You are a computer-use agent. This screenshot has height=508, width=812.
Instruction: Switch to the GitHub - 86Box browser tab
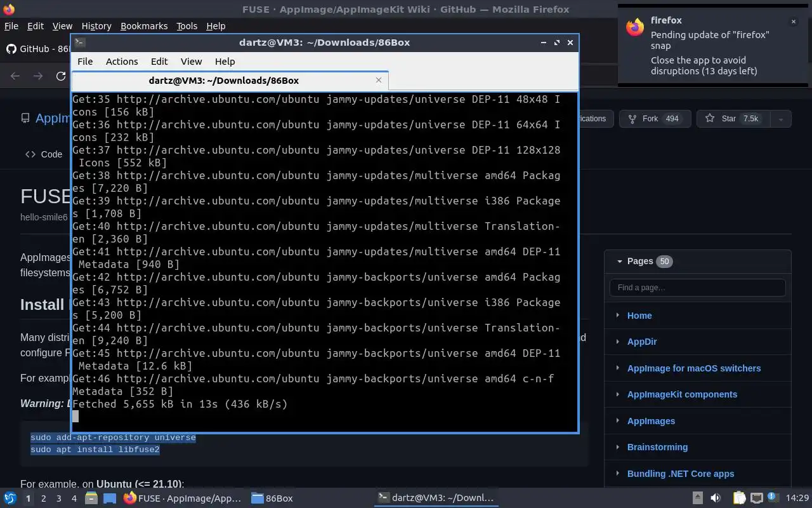coord(38,49)
